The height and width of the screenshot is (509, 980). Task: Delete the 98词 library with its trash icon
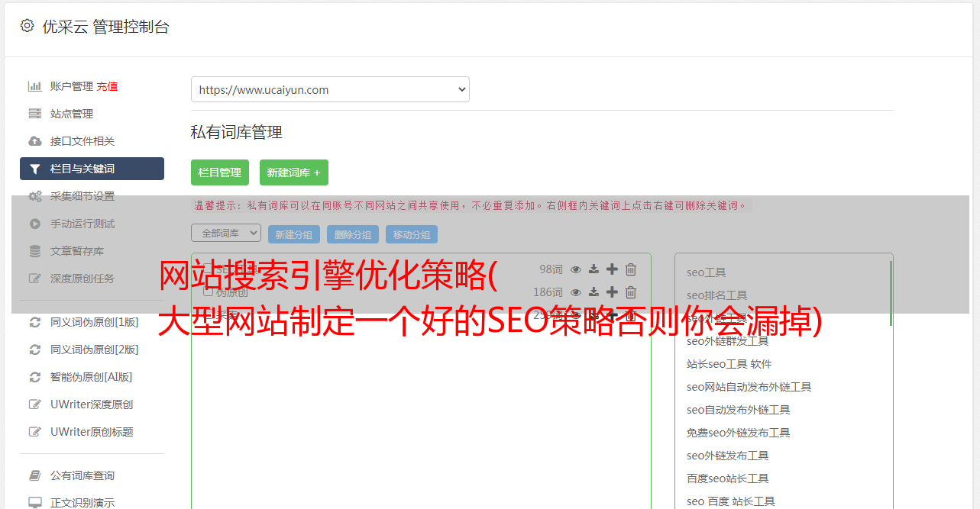coord(631,269)
